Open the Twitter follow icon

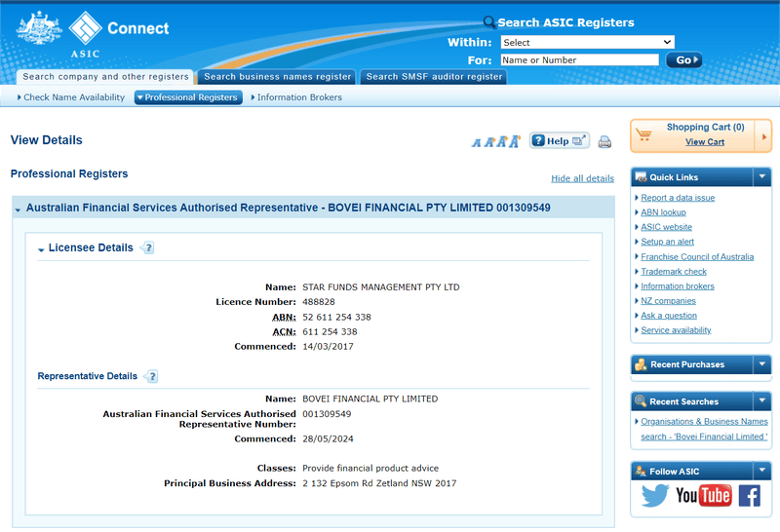click(654, 495)
